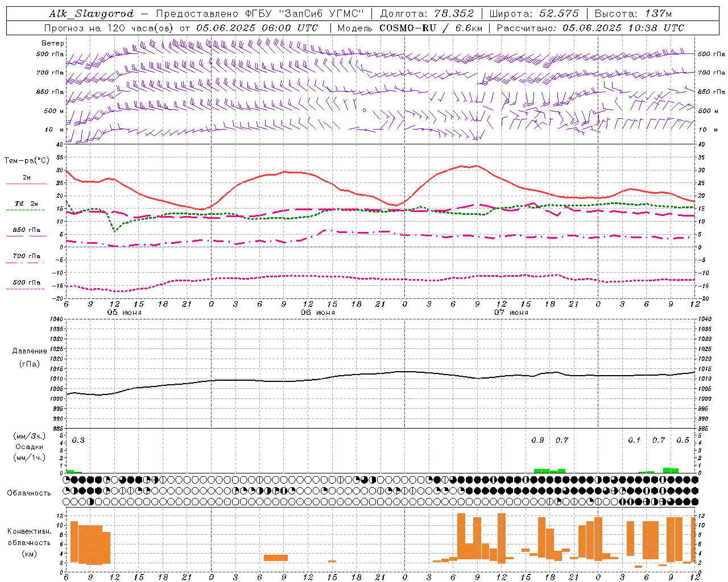
Task: Click the 06 июня date label
Action: click(318, 313)
